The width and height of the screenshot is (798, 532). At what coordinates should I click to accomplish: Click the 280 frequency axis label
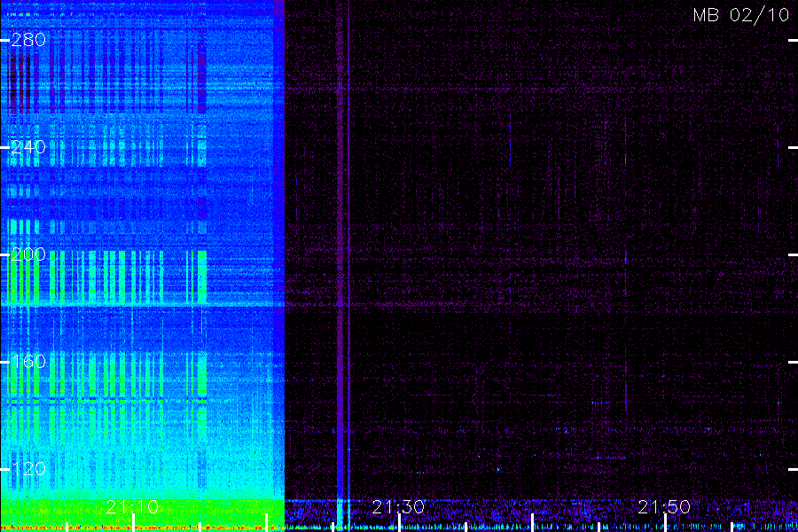click(28, 40)
